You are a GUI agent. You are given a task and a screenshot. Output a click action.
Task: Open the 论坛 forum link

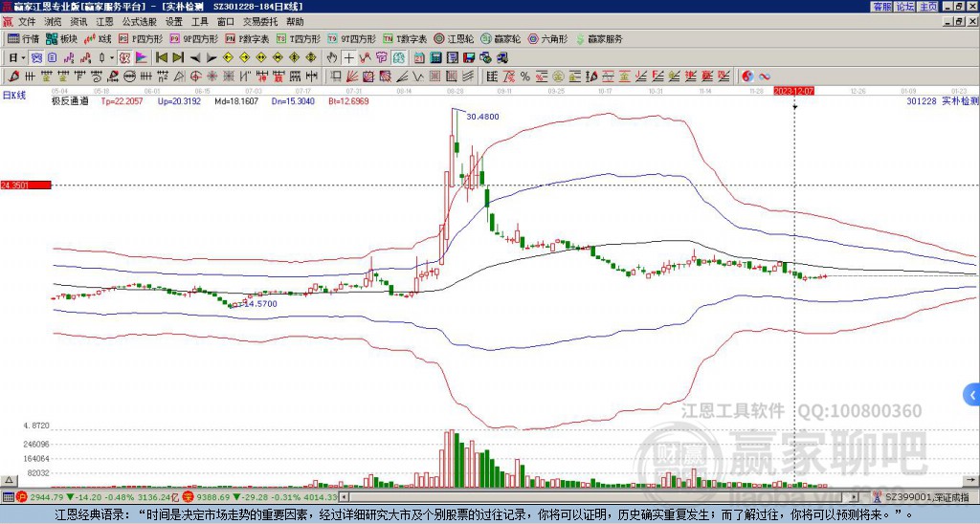[x=905, y=7]
